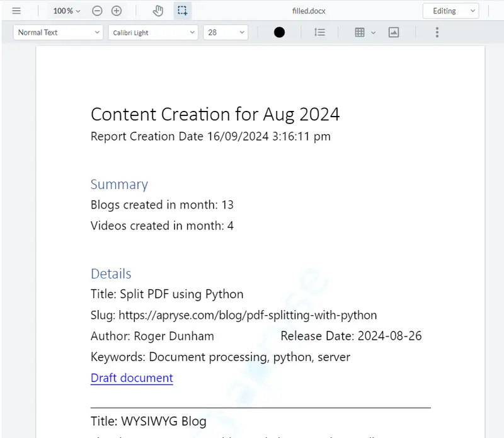
Task: Click the insert table grid icon
Action: pyautogui.click(x=360, y=32)
